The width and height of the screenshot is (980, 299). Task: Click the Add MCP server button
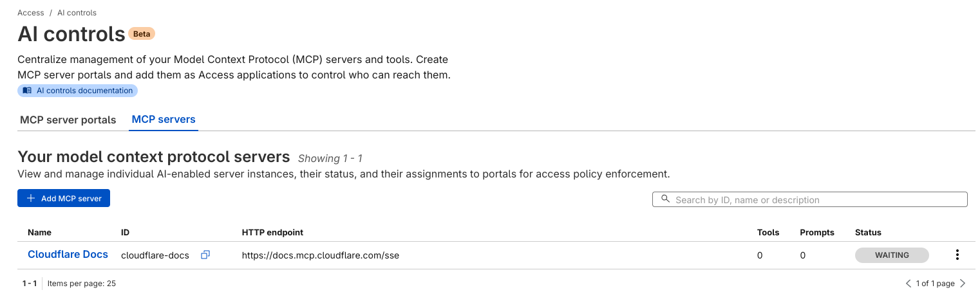(x=64, y=199)
